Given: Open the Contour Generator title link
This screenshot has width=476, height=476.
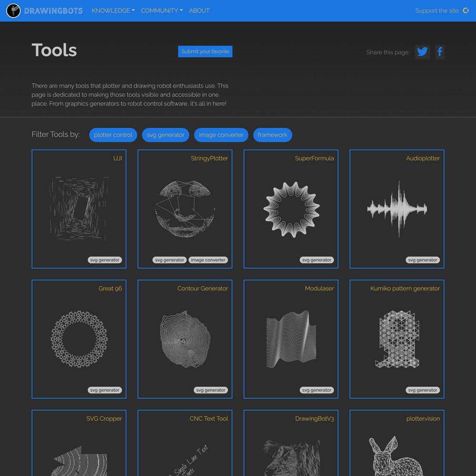Looking at the screenshot, I should point(202,288).
